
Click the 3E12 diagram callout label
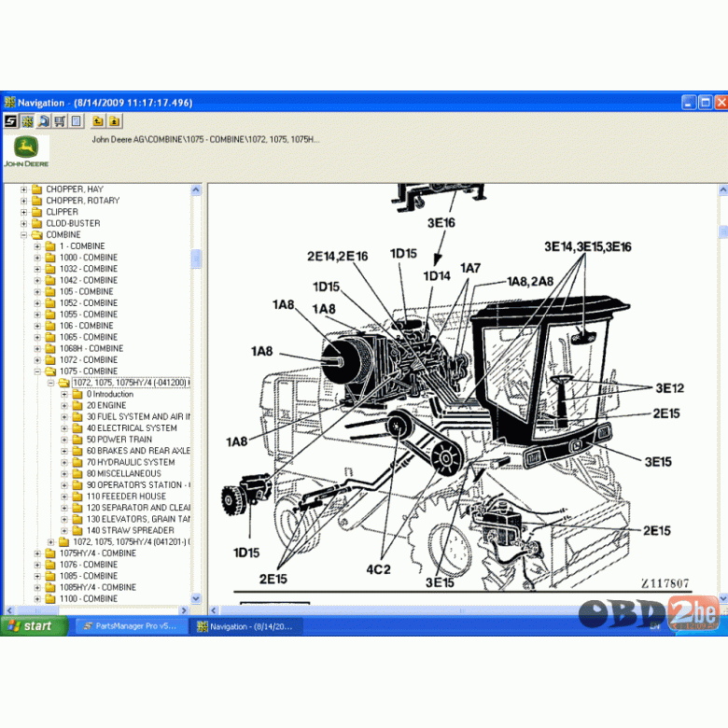(669, 388)
